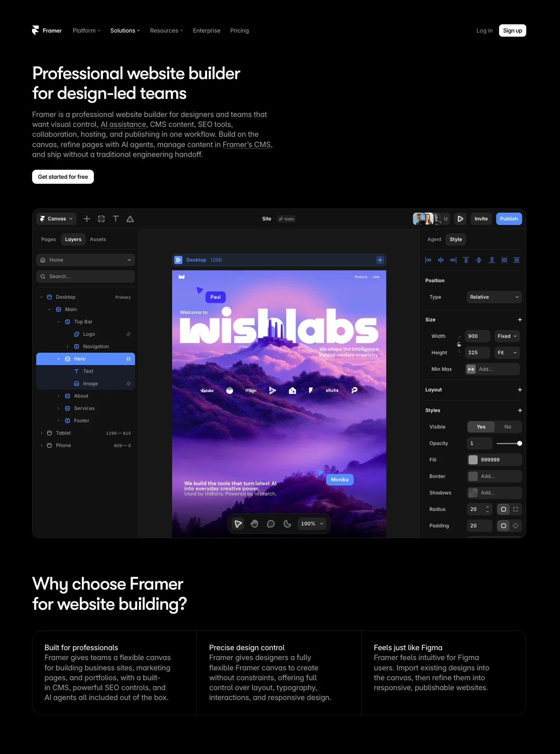The image size is (560, 754).
Task: Select the frame tool in editor toolbar
Action: [101, 219]
